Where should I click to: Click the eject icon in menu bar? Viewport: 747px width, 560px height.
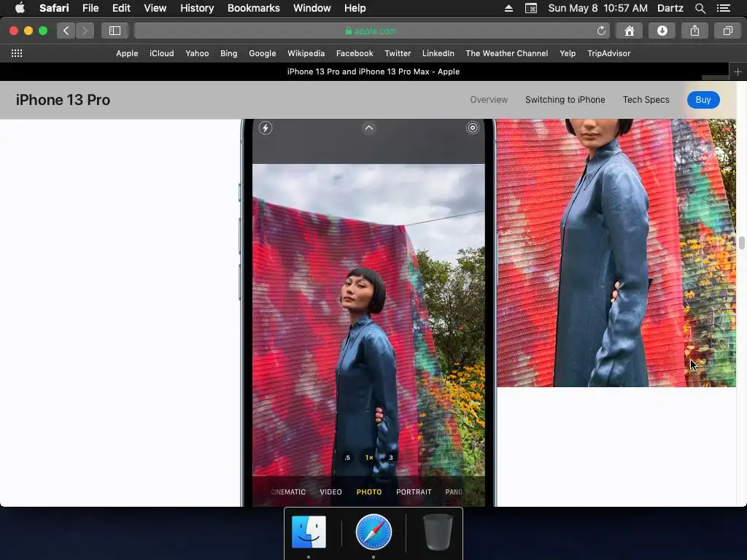click(x=508, y=8)
